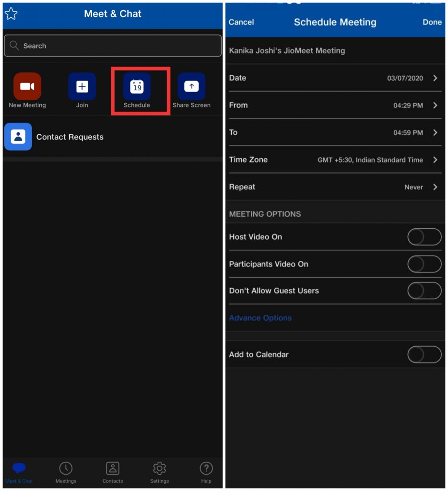This screenshot has height=491, width=448.
Task: Cancel the Schedule Meeting screen
Action: 241,22
